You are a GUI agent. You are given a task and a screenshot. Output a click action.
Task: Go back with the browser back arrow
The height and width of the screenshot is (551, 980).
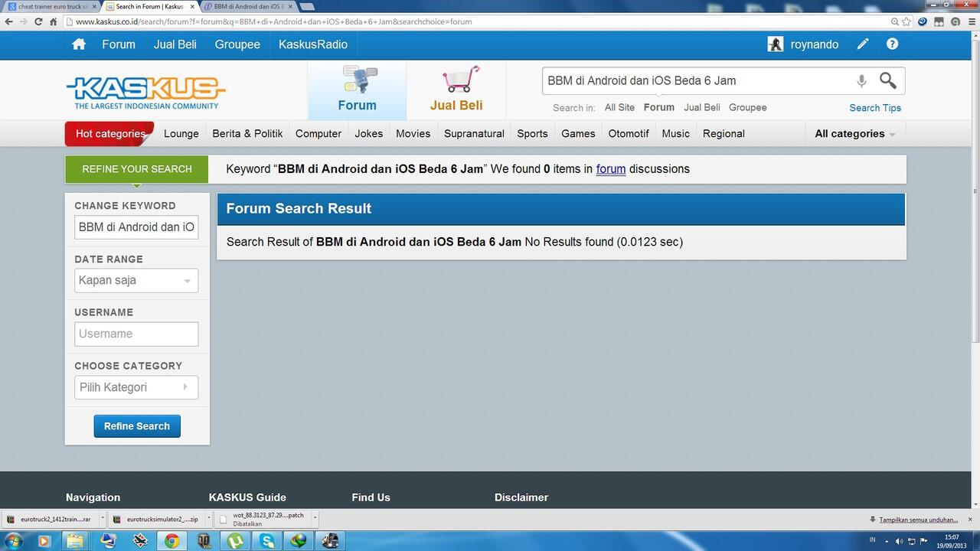8,21
